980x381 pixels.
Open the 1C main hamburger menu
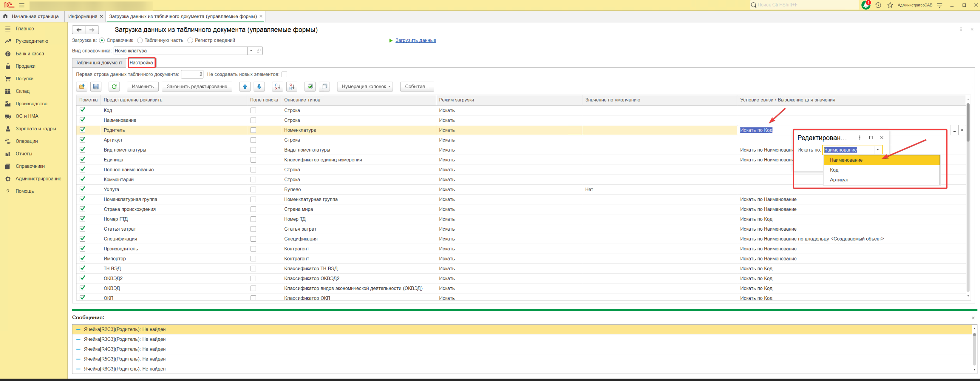tap(22, 5)
